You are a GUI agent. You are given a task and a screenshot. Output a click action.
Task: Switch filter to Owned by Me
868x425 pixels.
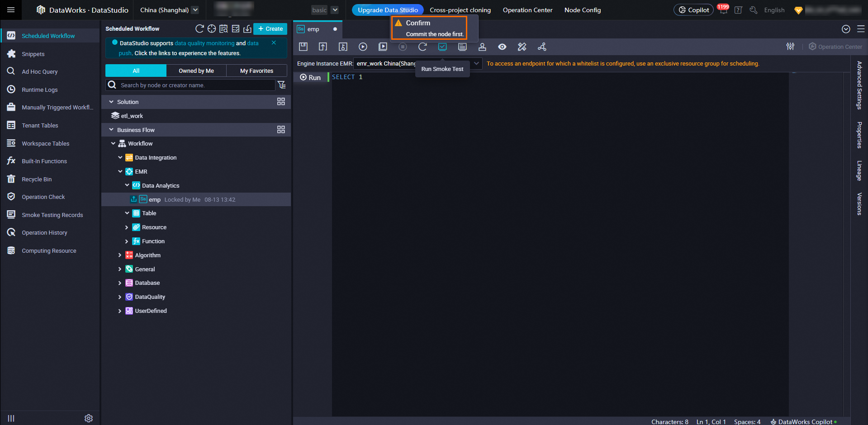(196, 71)
